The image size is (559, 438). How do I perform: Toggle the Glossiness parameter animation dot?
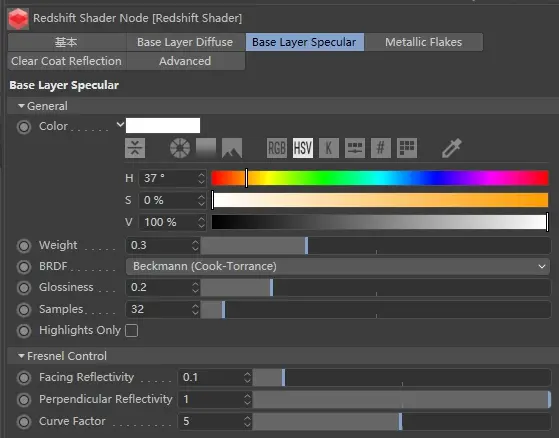(x=24, y=288)
